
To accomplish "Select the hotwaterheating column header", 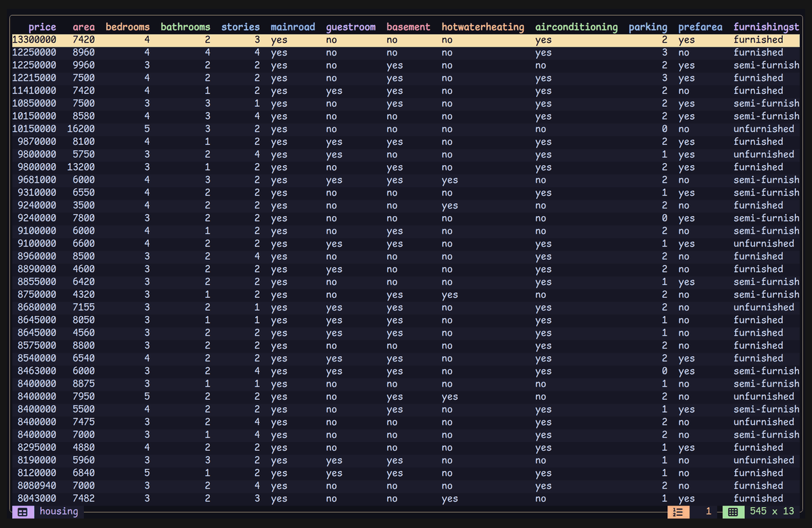I will [483, 27].
